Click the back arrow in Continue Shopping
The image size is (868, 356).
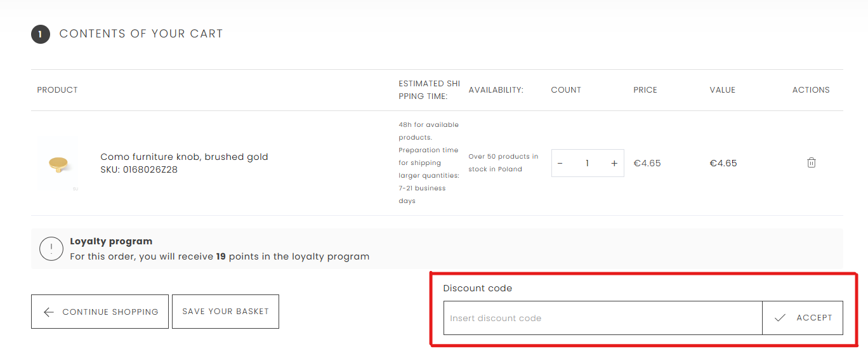pos(49,312)
